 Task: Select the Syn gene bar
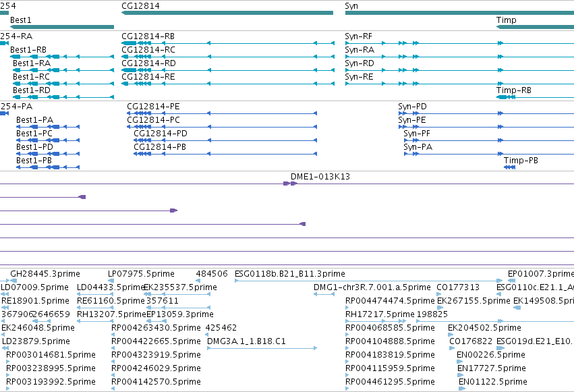459,13
